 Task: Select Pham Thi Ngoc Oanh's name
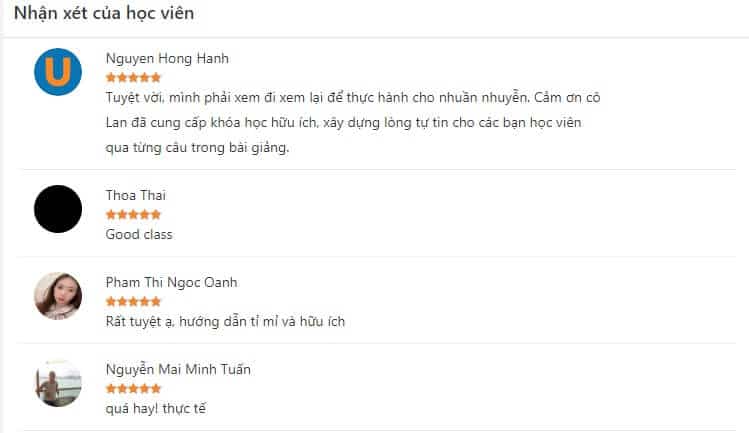tap(171, 282)
